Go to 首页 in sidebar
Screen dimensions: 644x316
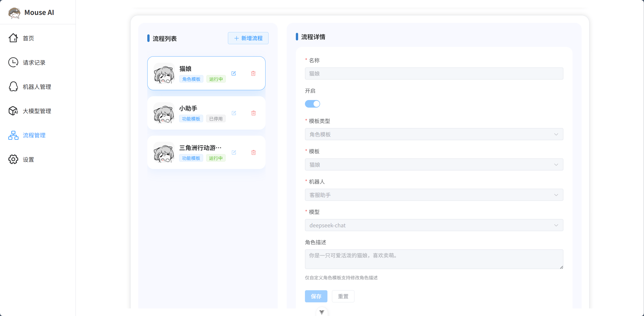(x=28, y=38)
